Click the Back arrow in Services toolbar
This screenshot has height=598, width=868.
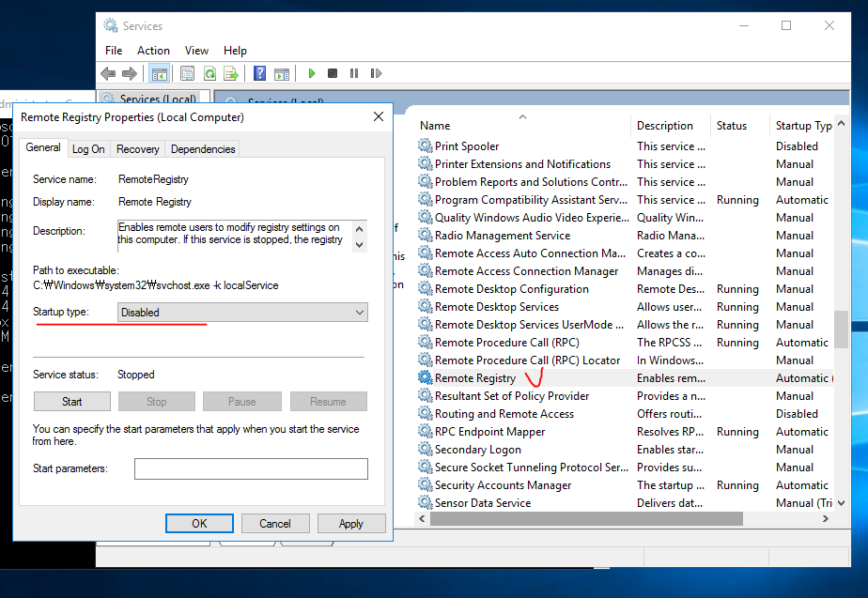tap(108, 73)
